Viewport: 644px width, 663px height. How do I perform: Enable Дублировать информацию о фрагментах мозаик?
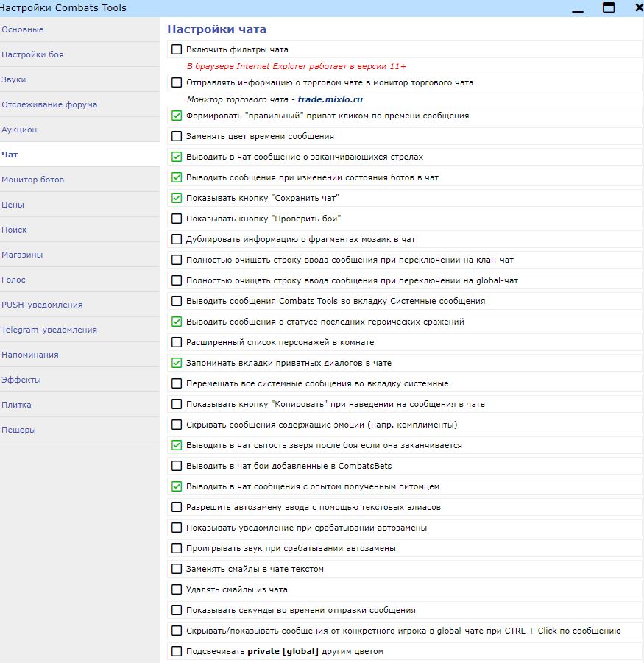pos(177,239)
